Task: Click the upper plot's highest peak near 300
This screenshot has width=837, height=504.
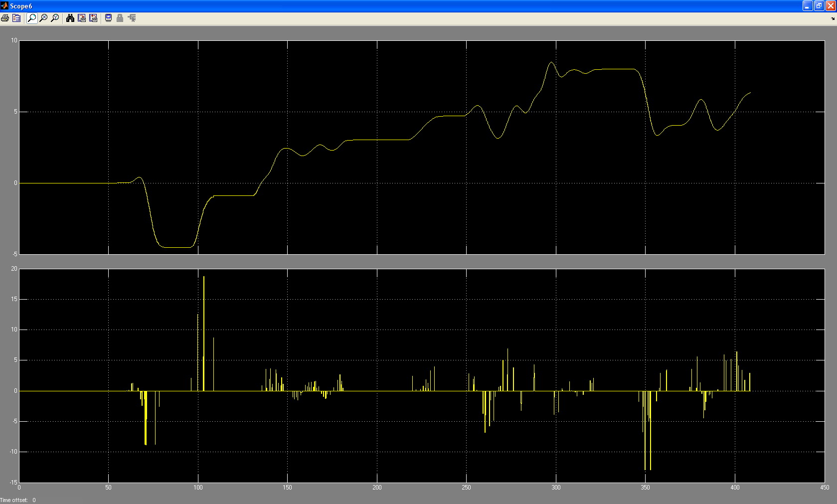Action: 551,62
